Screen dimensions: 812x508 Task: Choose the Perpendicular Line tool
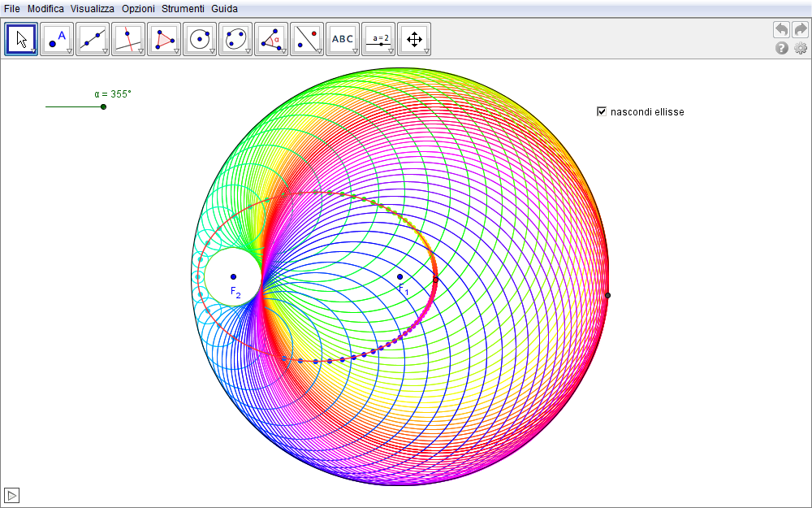128,38
